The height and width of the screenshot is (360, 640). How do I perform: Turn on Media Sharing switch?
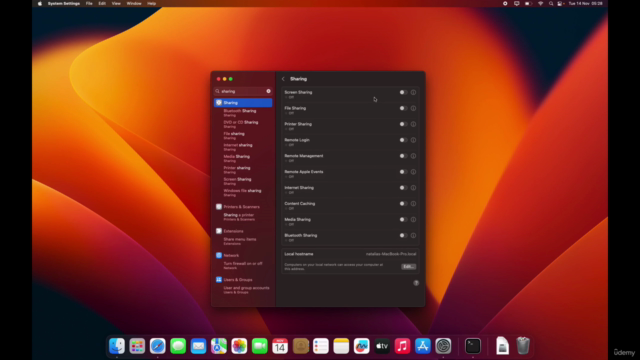point(403,220)
